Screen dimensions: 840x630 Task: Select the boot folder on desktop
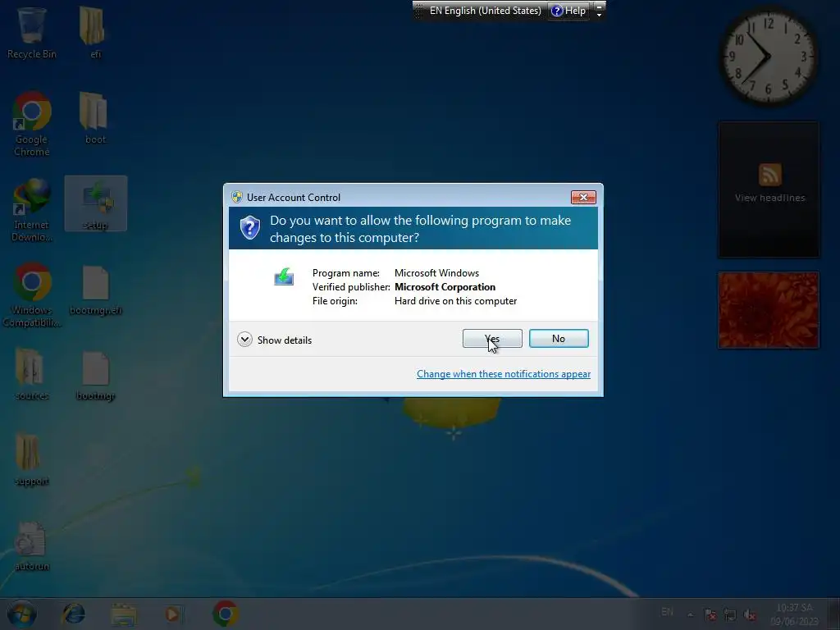click(95, 118)
